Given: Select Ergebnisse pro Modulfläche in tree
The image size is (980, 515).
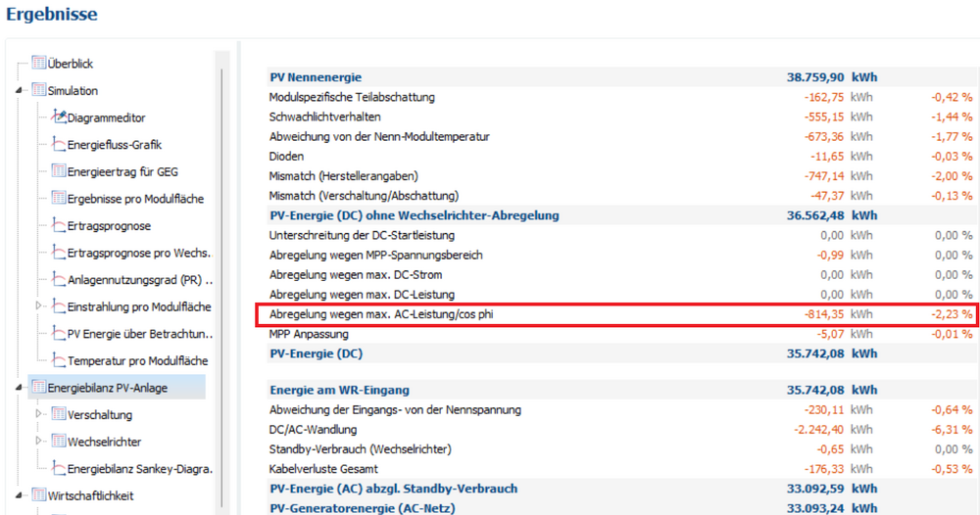Looking at the screenshot, I should [135, 199].
